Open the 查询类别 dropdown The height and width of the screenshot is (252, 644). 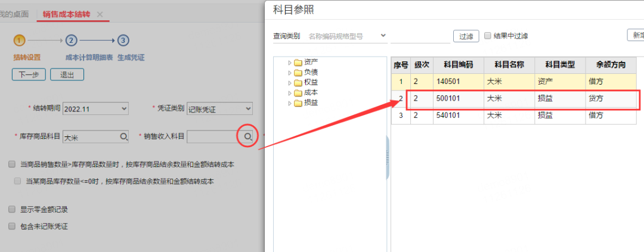(x=346, y=36)
